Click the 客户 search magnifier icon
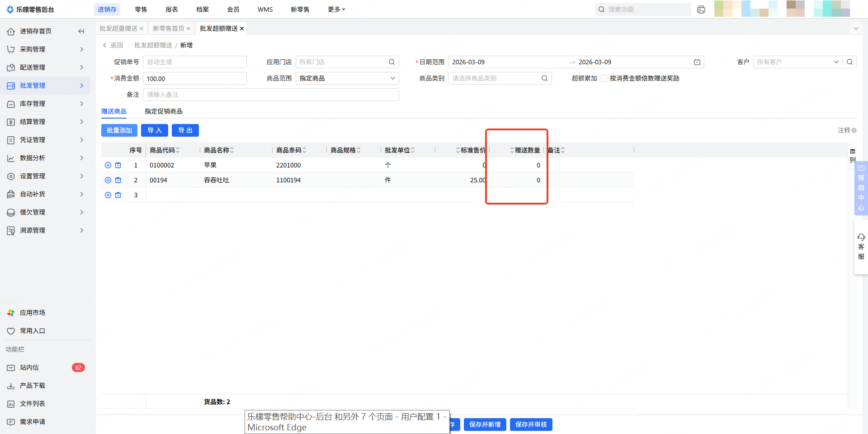This screenshot has width=868, height=434. (850, 62)
